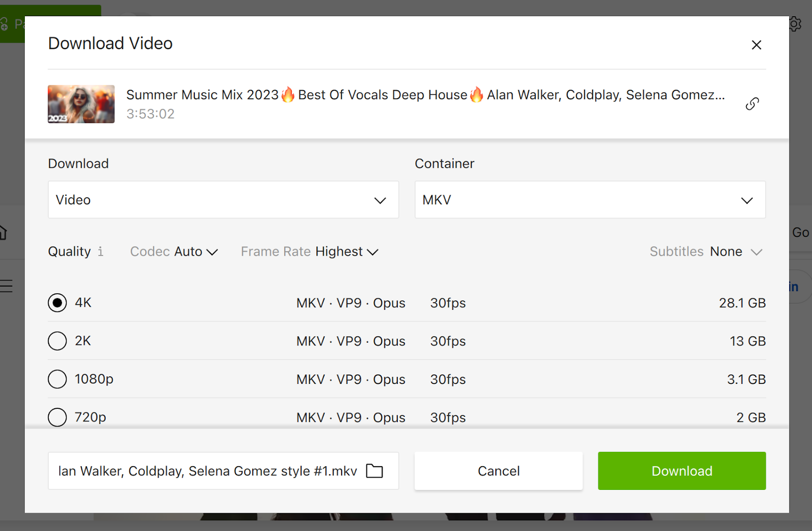This screenshot has width=812, height=531.
Task: Click the 30fps value in the 2K row
Action: [448, 341]
